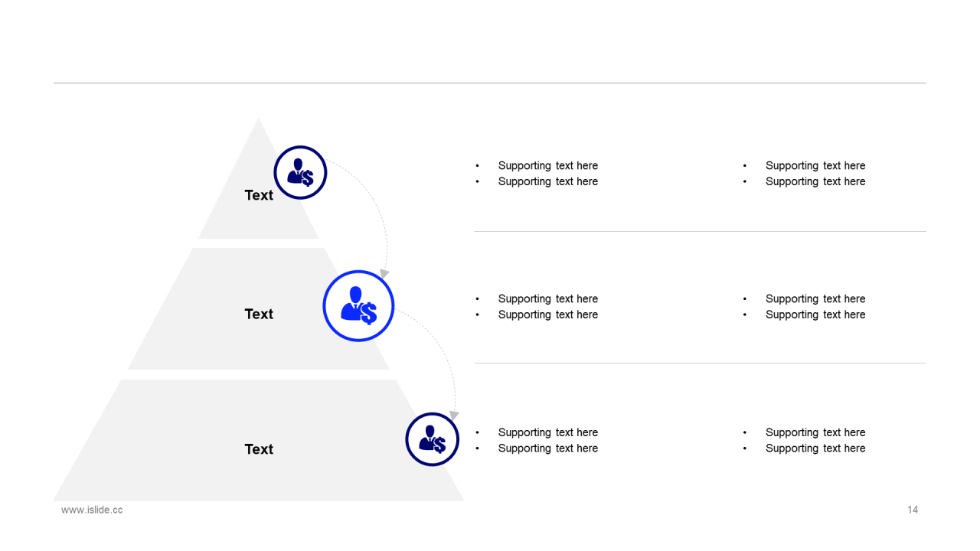Screen dimensions: 980x551
Task: Select second "Supporting text here" line, bottom-right block
Action: click(x=815, y=448)
